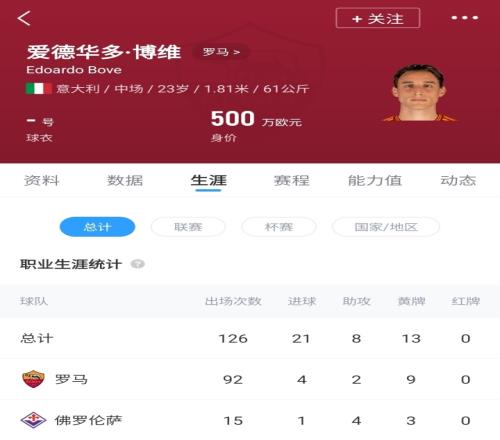Select the 联赛 filter pill
This screenshot has width=500, height=440.
[188, 227]
